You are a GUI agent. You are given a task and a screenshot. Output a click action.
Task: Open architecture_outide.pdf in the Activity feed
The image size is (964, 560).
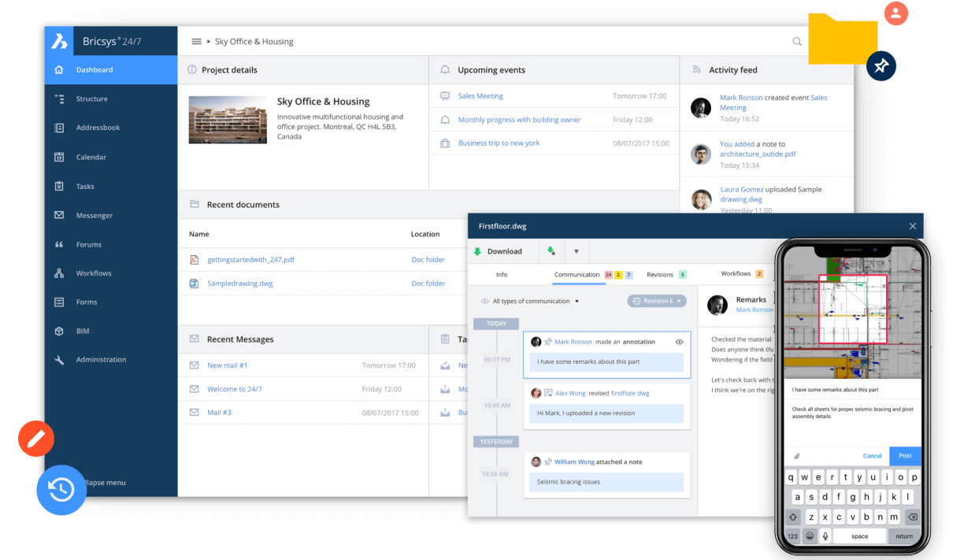758,154
